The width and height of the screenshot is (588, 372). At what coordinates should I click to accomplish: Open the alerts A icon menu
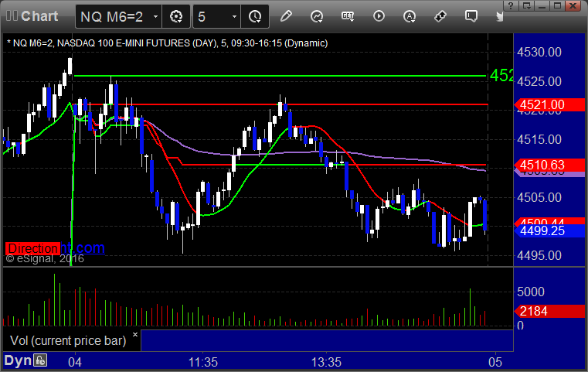(x=410, y=16)
